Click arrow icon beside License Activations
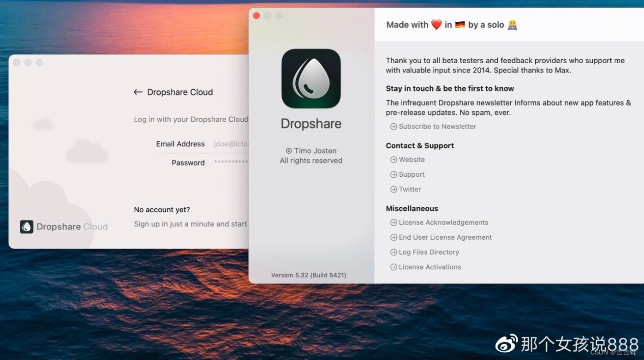Screen dimensions: 644x360 click(x=394, y=267)
